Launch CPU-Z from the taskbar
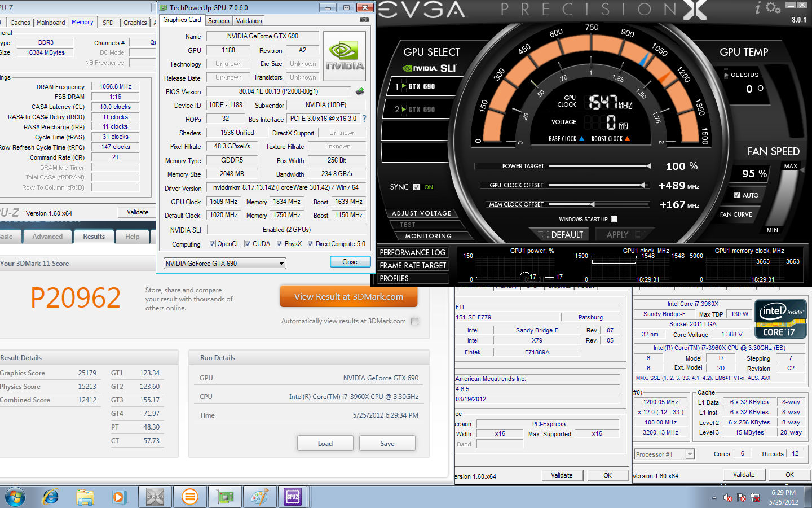Image resolution: width=812 pixels, height=508 pixels. (293, 497)
